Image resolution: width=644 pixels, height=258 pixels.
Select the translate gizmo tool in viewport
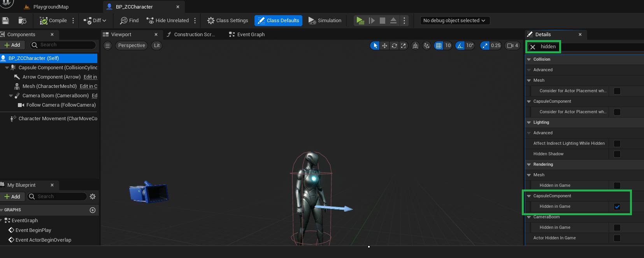point(384,46)
